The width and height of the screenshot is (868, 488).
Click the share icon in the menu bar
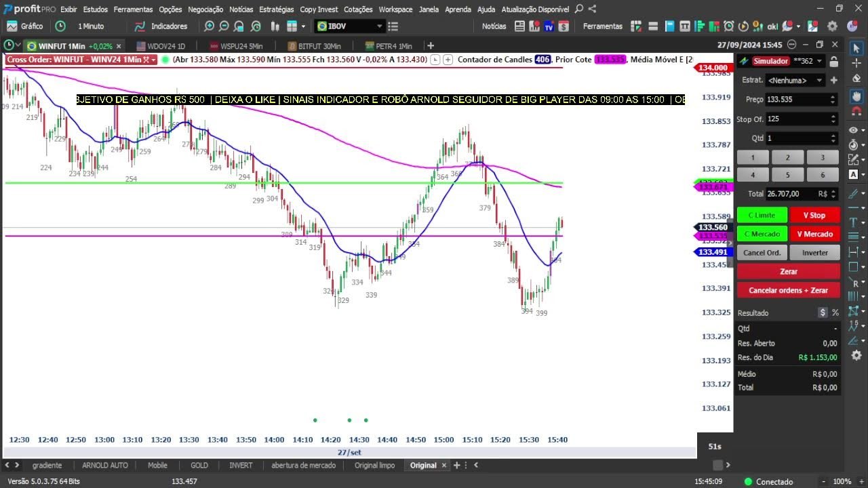(x=592, y=9)
